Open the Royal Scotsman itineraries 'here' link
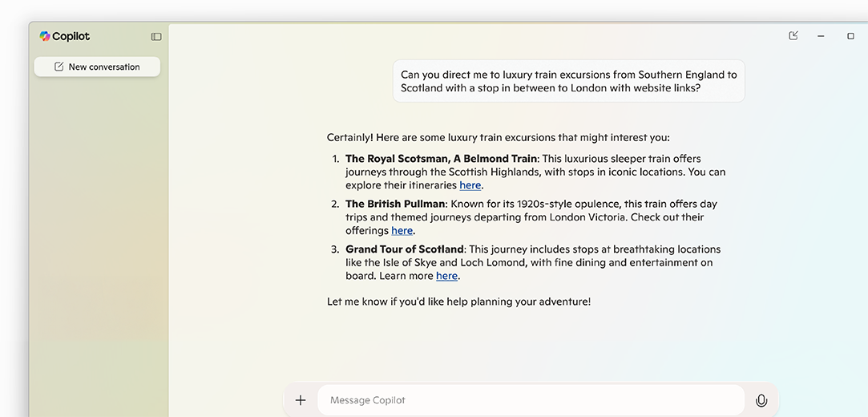868x417 pixels. [470, 185]
